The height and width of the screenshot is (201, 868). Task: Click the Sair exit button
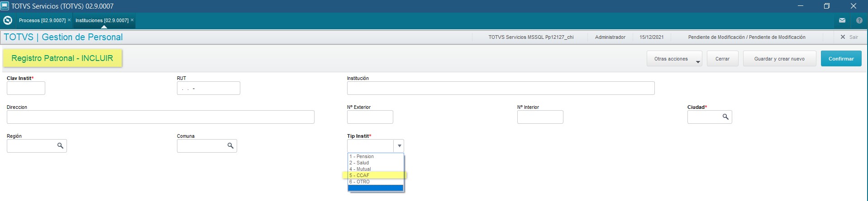[849, 37]
